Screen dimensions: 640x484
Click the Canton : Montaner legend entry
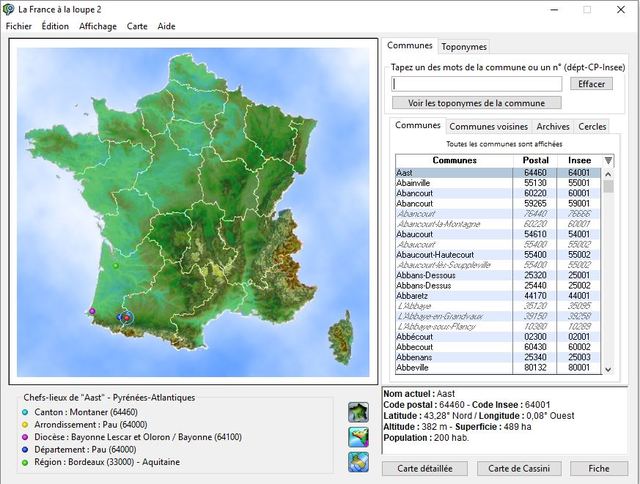point(86,413)
